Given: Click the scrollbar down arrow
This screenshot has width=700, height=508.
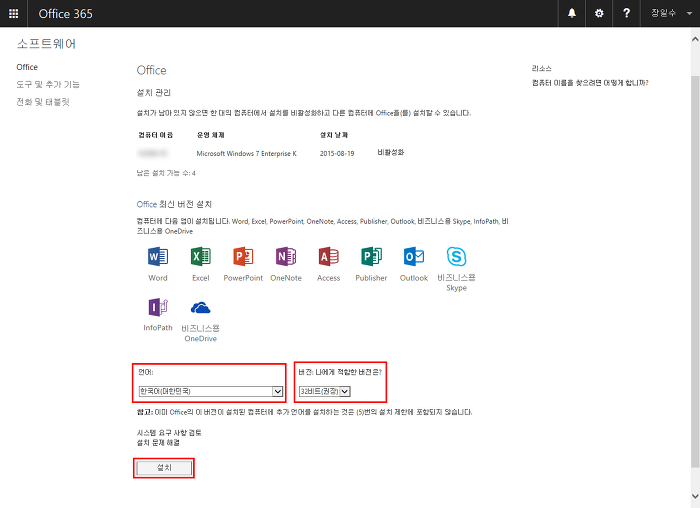Looking at the screenshot, I should (x=695, y=496).
